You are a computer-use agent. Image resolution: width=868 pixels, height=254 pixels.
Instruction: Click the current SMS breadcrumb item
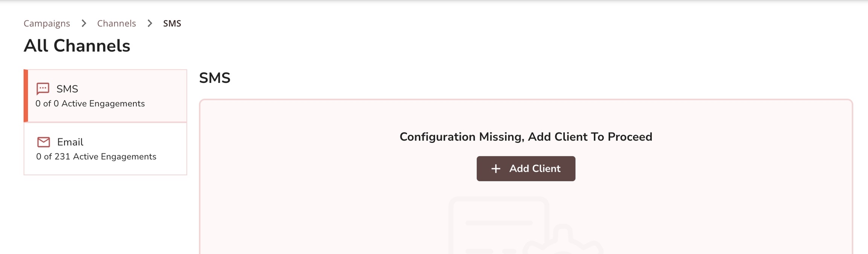pyautogui.click(x=172, y=23)
